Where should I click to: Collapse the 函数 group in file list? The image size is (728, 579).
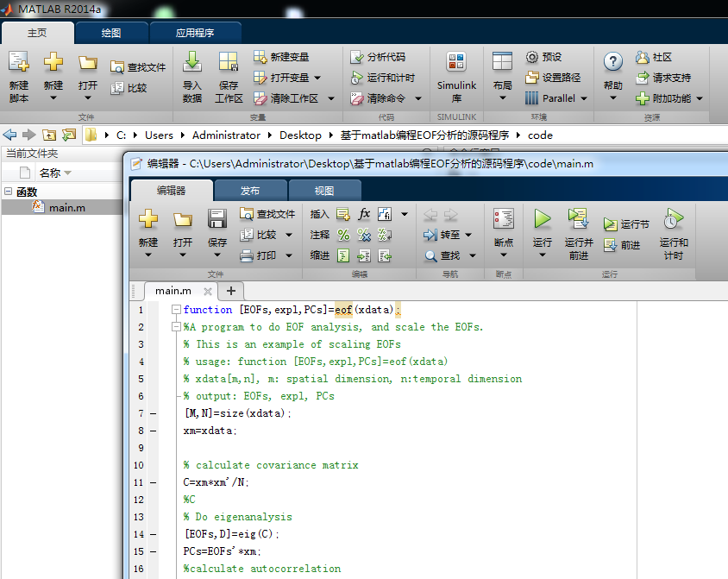(9, 191)
